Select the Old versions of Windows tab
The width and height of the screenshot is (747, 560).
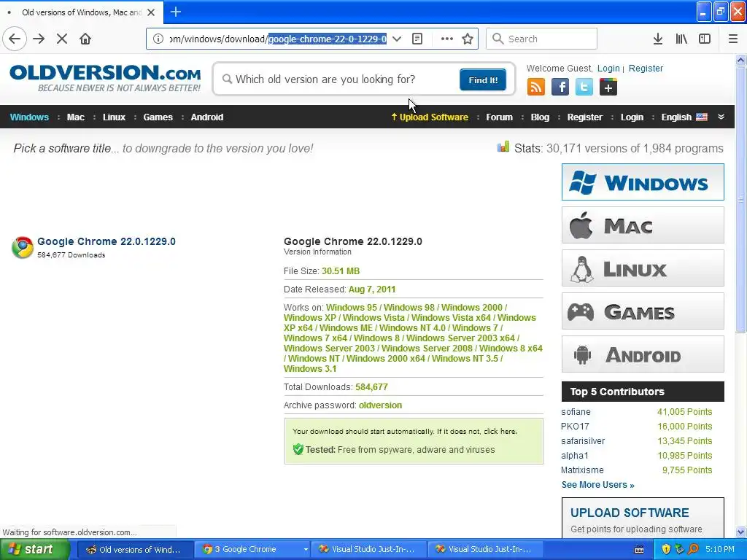pos(82,12)
